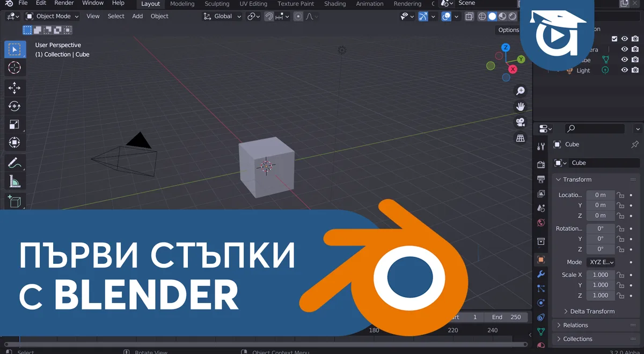Activate the Cursor tool
644x354 pixels.
click(14, 68)
